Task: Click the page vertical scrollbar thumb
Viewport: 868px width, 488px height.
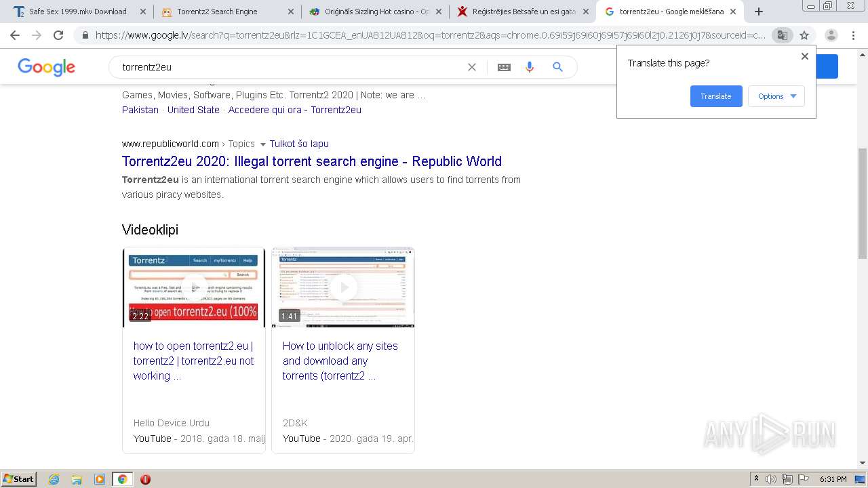Action: click(x=862, y=203)
